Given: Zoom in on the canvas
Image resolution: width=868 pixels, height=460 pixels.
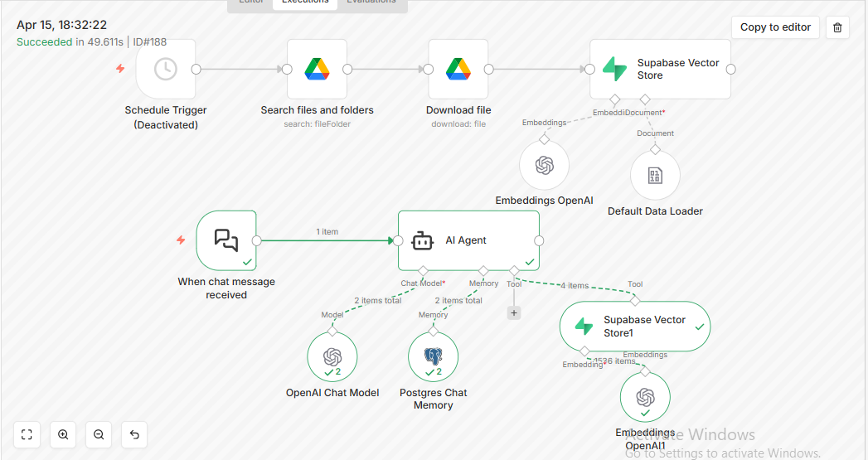Looking at the screenshot, I should point(63,434).
